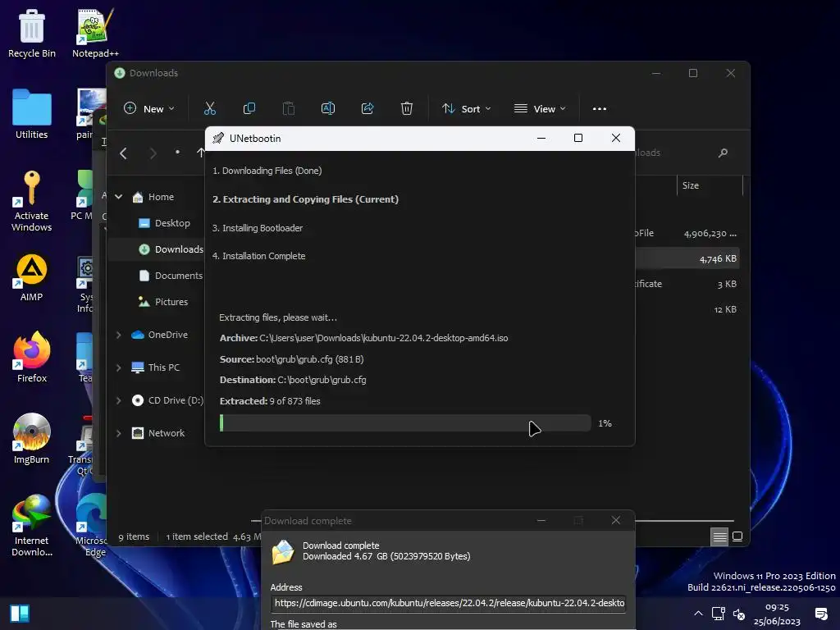The height and width of the screenshot is (630, 840).
Task: Open the New dropdown in Downloads toolbar
Action: 149,109
